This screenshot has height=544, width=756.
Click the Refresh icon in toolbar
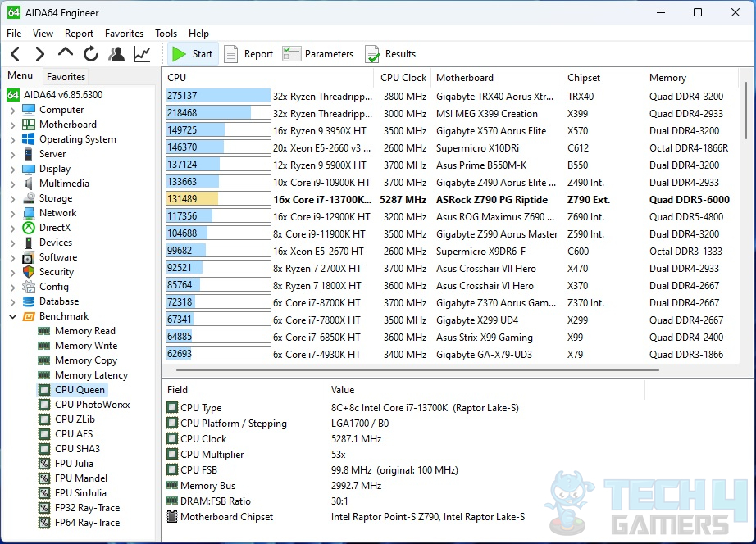coord(91,54)
